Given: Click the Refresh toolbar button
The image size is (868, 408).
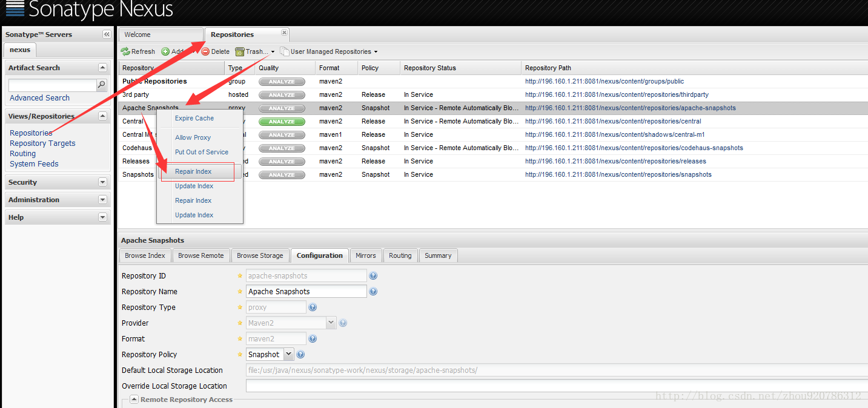Looking at the screenshot, I should coord(138,51).
